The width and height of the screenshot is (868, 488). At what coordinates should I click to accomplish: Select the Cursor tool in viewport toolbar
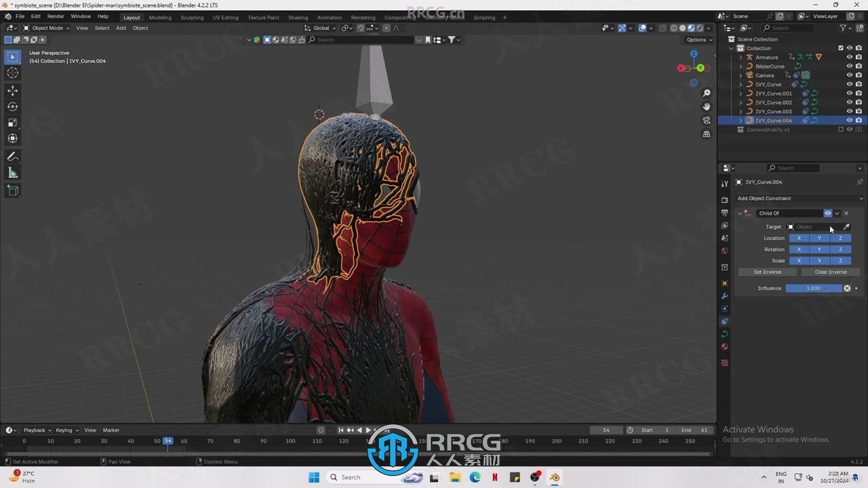tap(12, 73)
